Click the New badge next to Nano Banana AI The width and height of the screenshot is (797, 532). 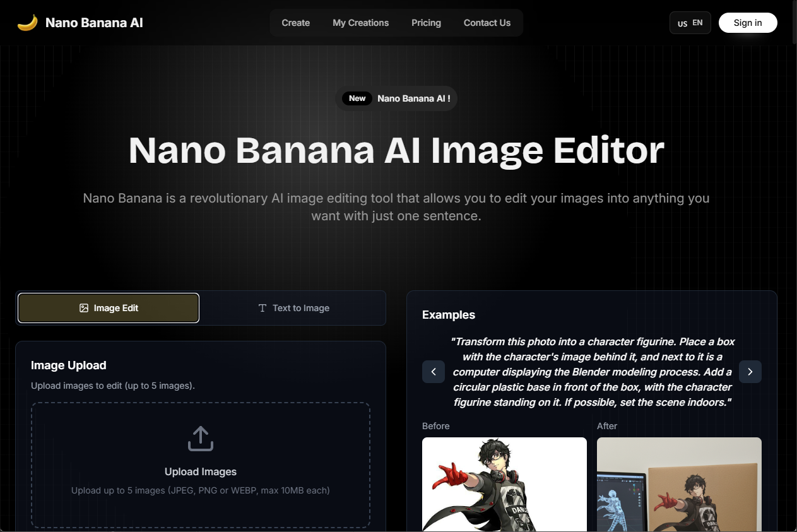click(357, 98)
